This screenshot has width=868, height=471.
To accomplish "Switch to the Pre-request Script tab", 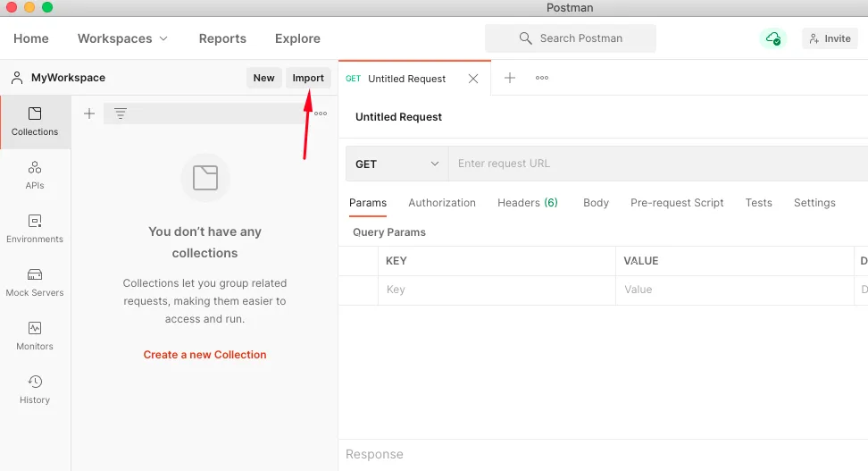I will (677, 203).
